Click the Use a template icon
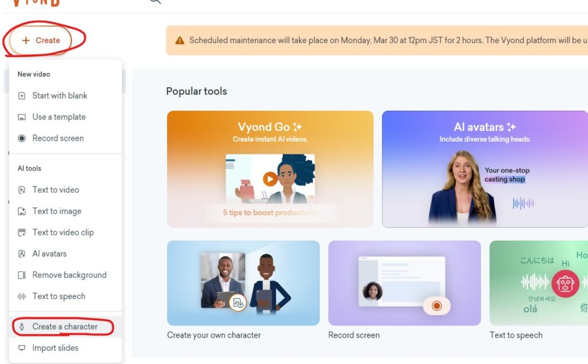The height and width of the screenshot is (364, 588). (22, 117)
